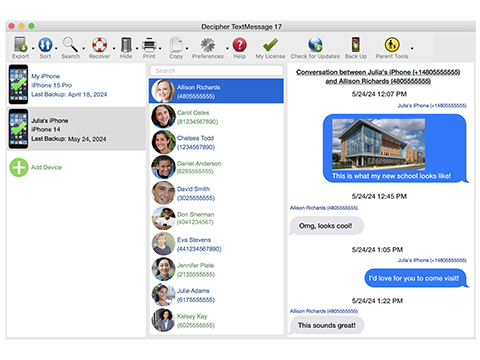Image resolution: width=480 pixels, height=360 pixels.
Task: Click 'I'd love for you to come visit!' bubble
Action: point(416,278)
